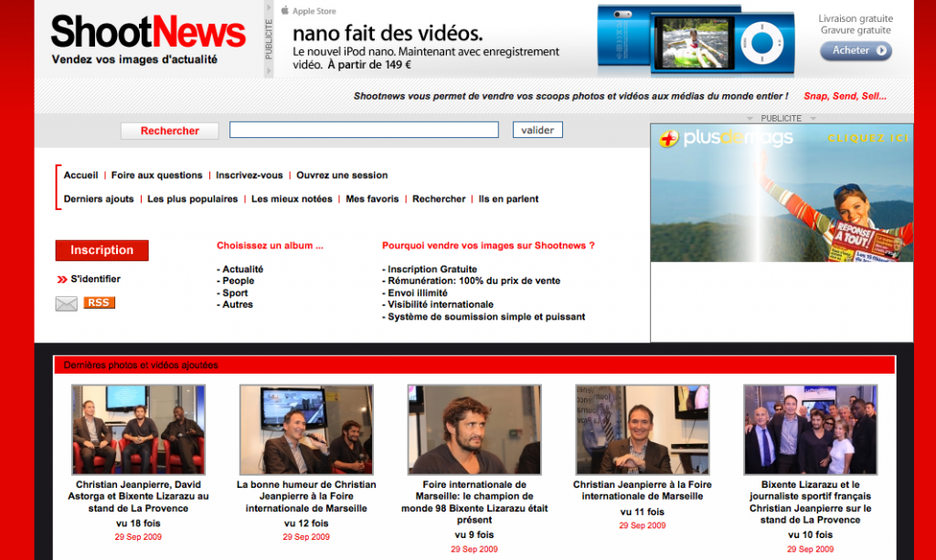This screenshot has height=560, width=936.
Task: Click the Apple Store logo in the ad
Action: tap(309, 11)
